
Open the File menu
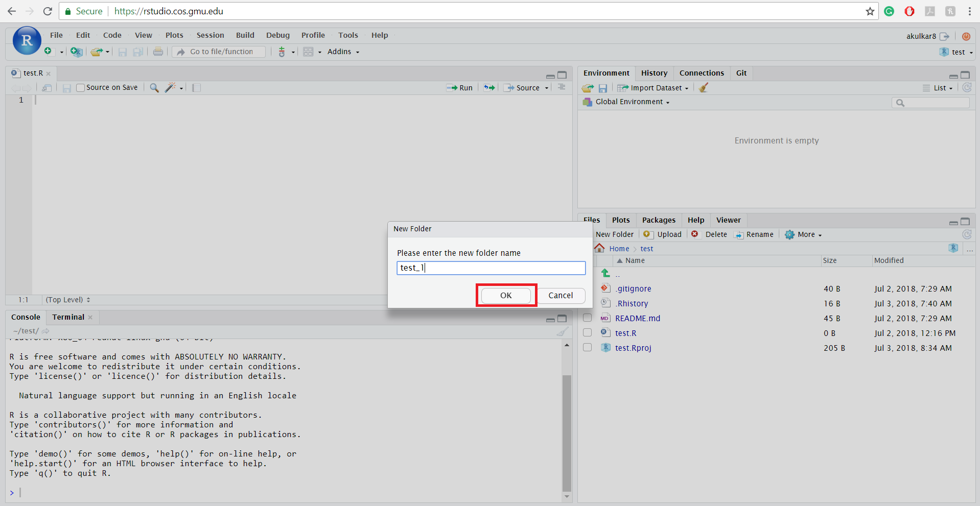point(56,35)
